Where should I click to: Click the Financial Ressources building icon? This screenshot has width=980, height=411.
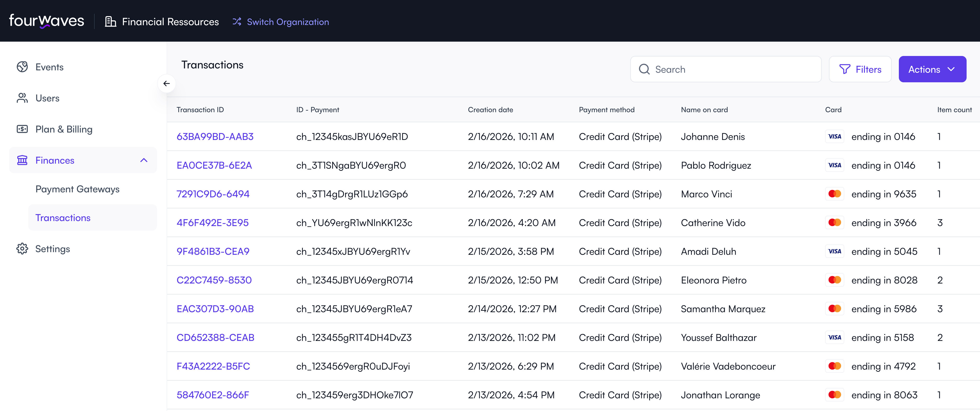click(x=110, y=22)
